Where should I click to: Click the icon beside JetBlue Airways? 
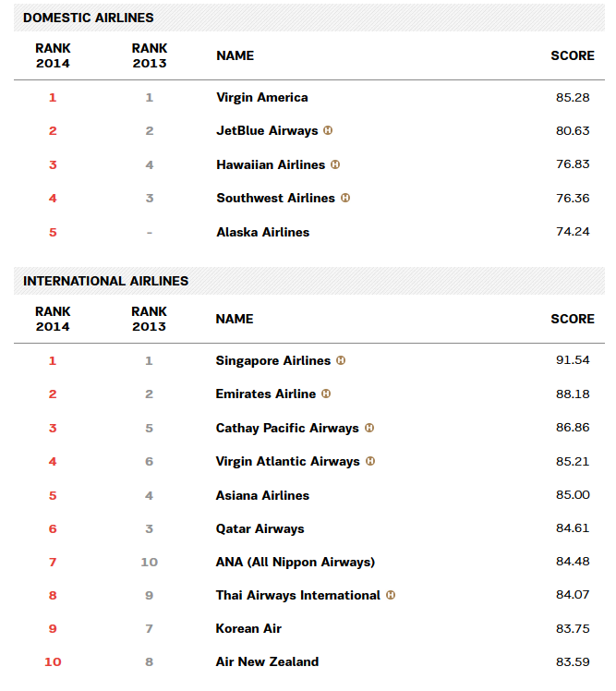coord(328,130)
